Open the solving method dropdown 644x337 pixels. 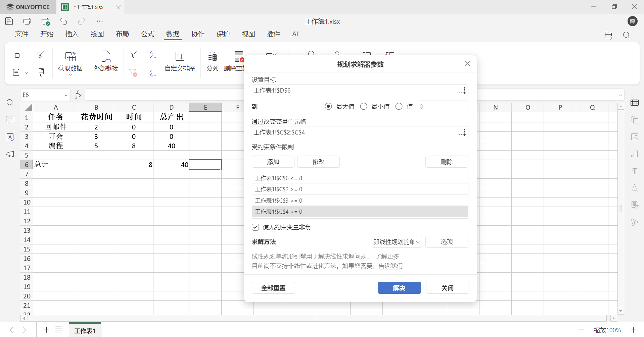pyautogui.click(x=396, y=242)
